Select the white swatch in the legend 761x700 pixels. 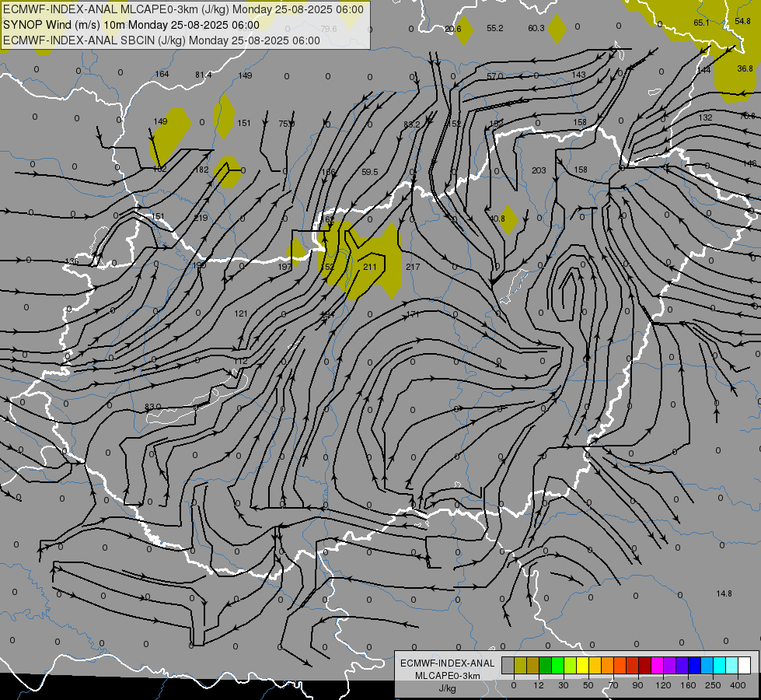(744, 666)
